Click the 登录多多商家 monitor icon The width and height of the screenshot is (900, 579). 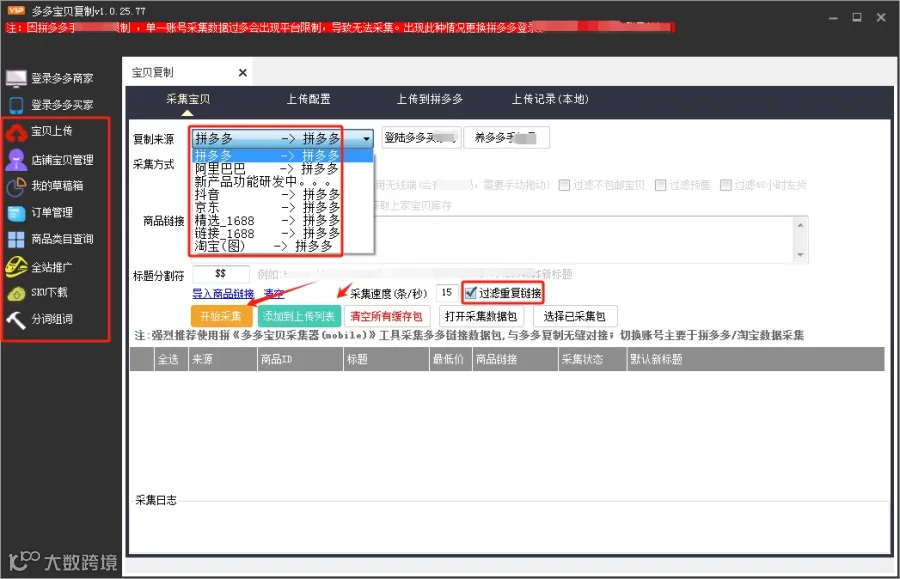click(16, 78)
